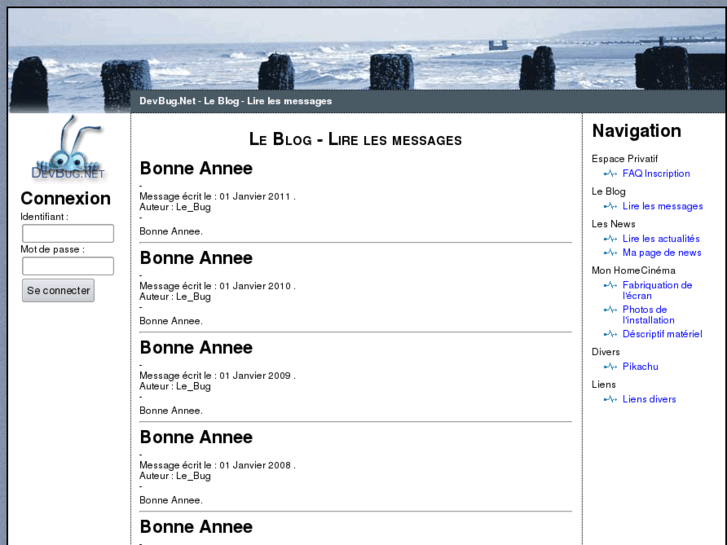The image size is (727, 545).
Task: Click the 'Bonne Annee.' body of 2008 post
Action: (171, 500)
